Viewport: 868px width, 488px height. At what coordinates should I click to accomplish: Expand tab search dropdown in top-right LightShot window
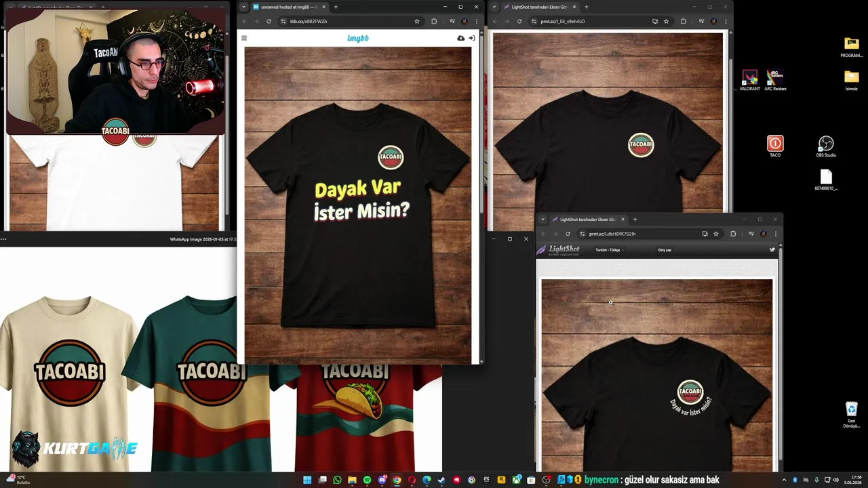click(x=494, y=7)
